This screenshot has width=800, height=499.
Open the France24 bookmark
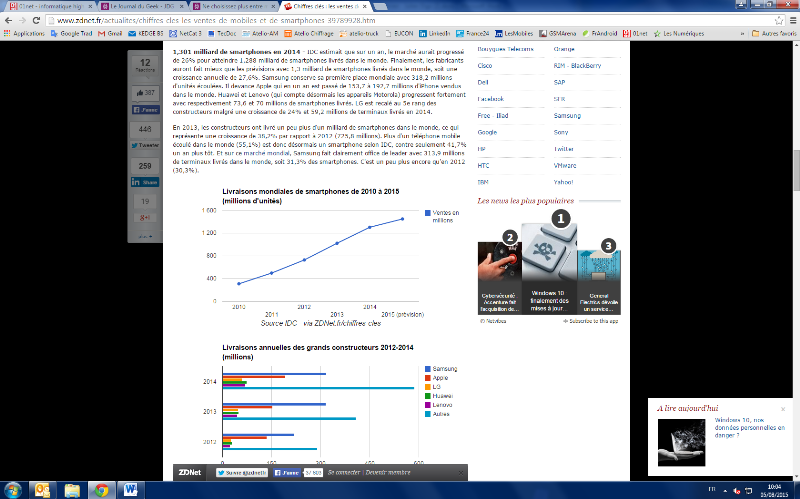[473, 33]
